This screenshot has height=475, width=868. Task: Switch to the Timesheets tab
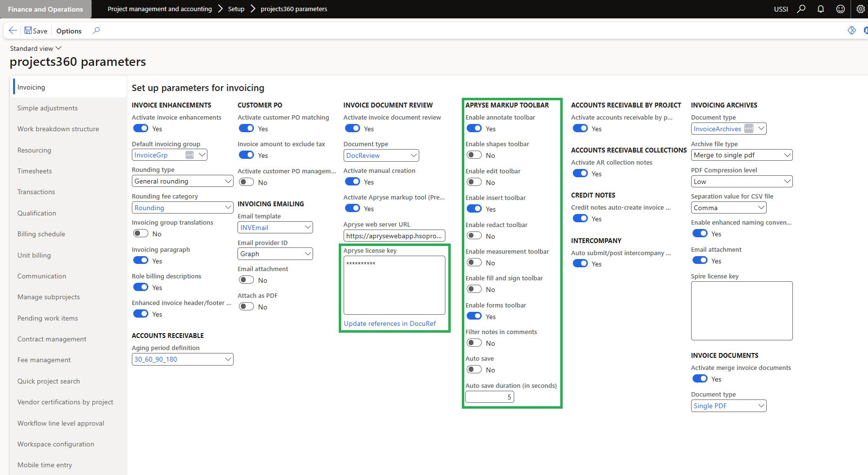(34, 171)
